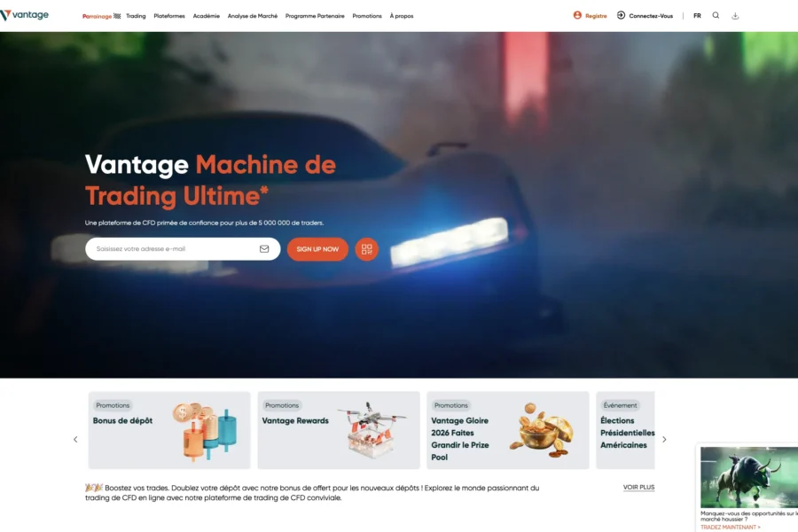
Task: Click the SIGN UP NOW button
Action: click(317, 249)
